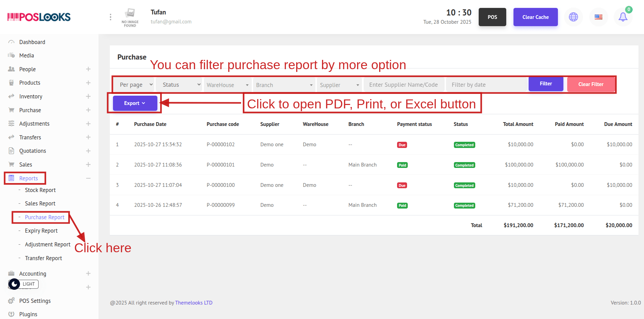This screenshot has width=644, height=319.
Task: Expand the Products menu plus sign
Action: tap(88, 83)
